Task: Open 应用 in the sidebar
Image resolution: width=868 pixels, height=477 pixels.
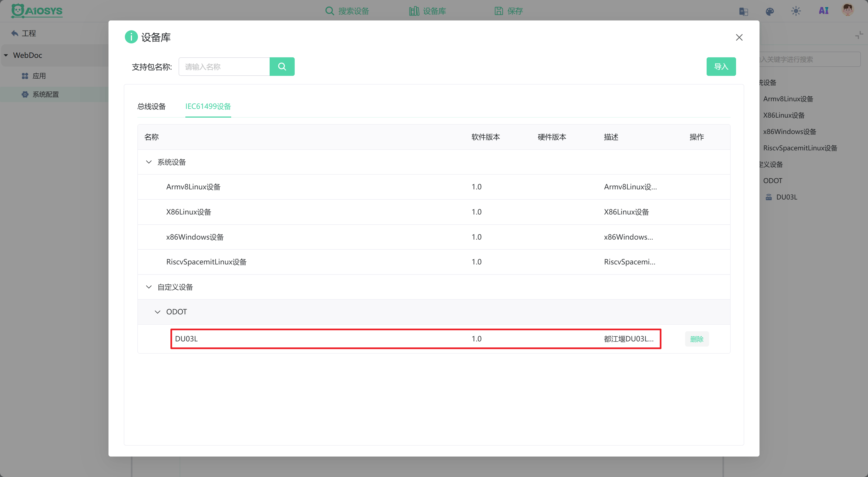Action: 39,76
